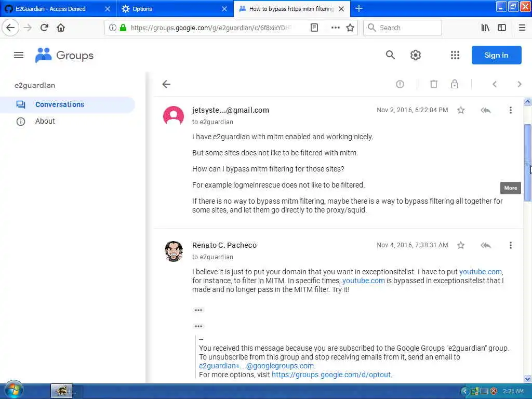Close the Options tab

[224, 9]
